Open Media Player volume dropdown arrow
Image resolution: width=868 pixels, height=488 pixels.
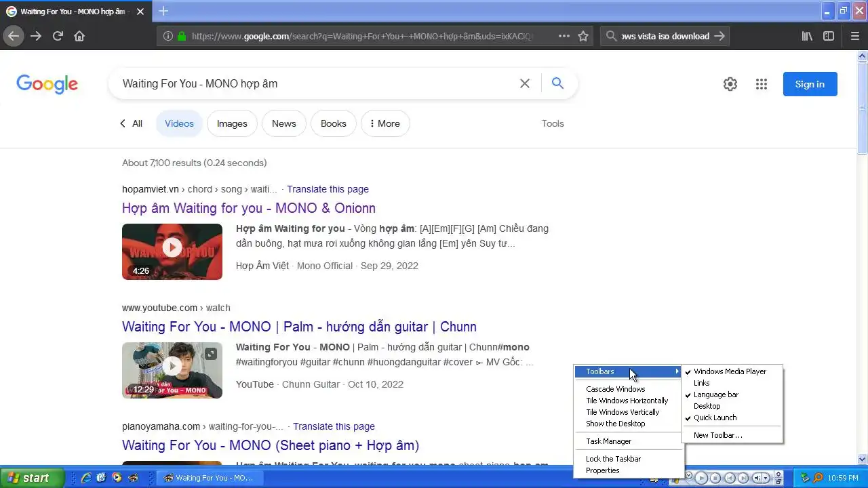tap(766, 478)
